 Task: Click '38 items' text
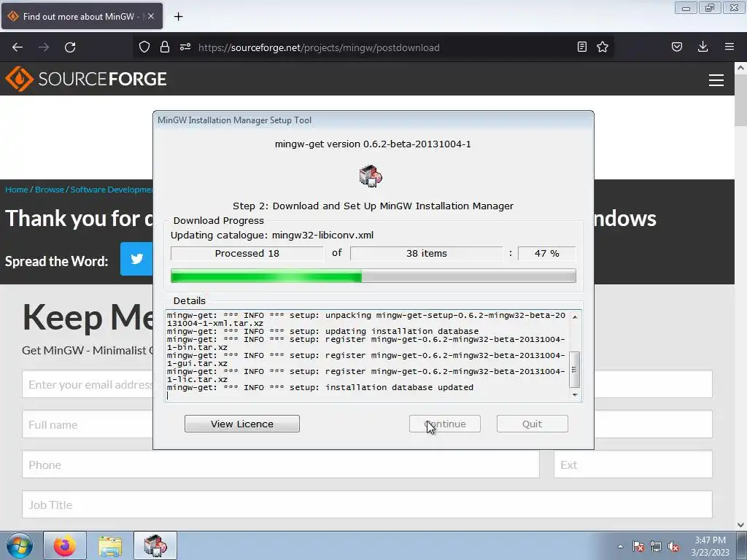point(426,253)
